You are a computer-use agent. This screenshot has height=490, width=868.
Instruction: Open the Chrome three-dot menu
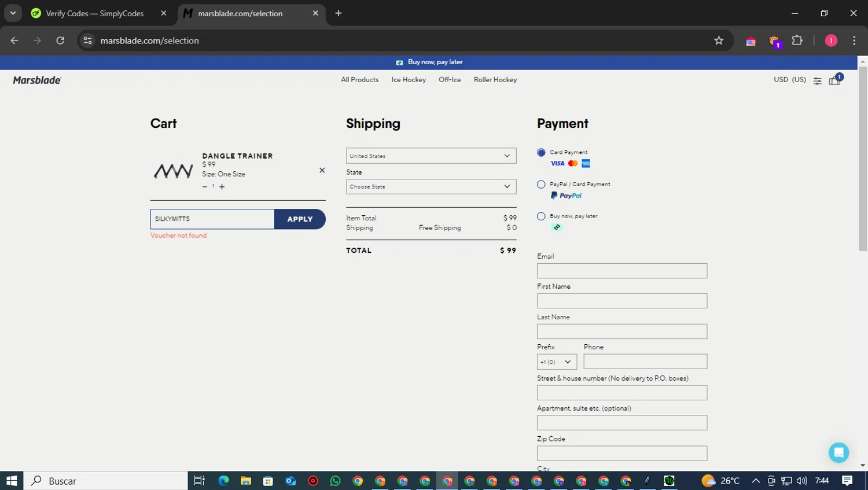coord(854,40)
